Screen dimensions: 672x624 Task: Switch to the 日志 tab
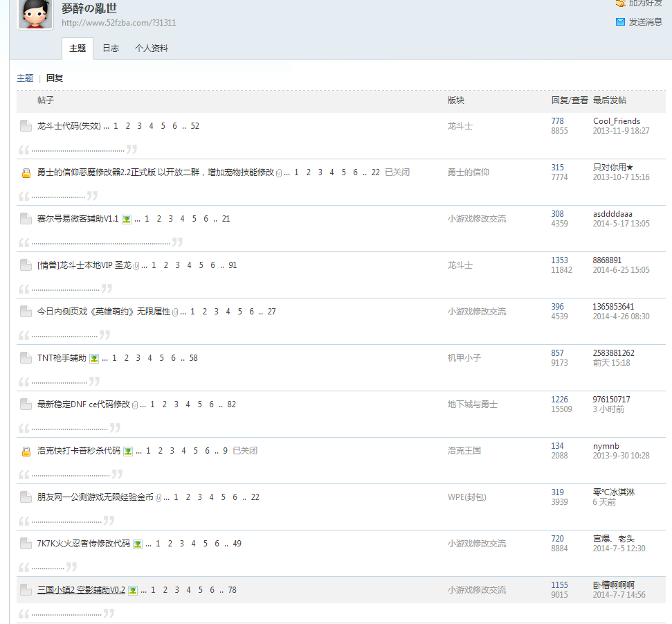(x=111, y=48)
